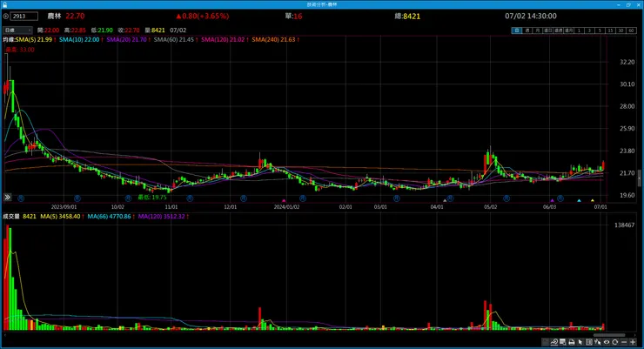This screenshot has width=644, height=349.
Task: Click the split-pane layout icon in bottom toolbar
Action: pyautogui.click(x=589, y=342)
